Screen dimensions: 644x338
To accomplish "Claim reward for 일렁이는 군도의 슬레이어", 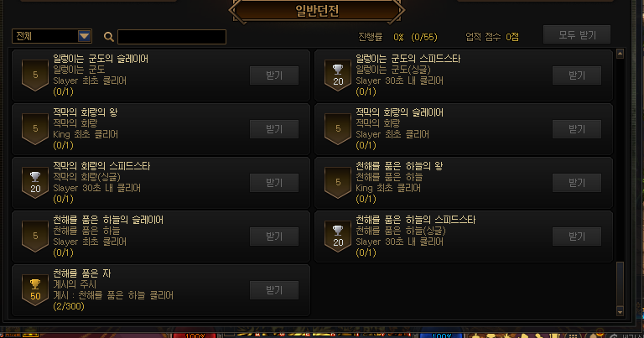I will 274,75.
